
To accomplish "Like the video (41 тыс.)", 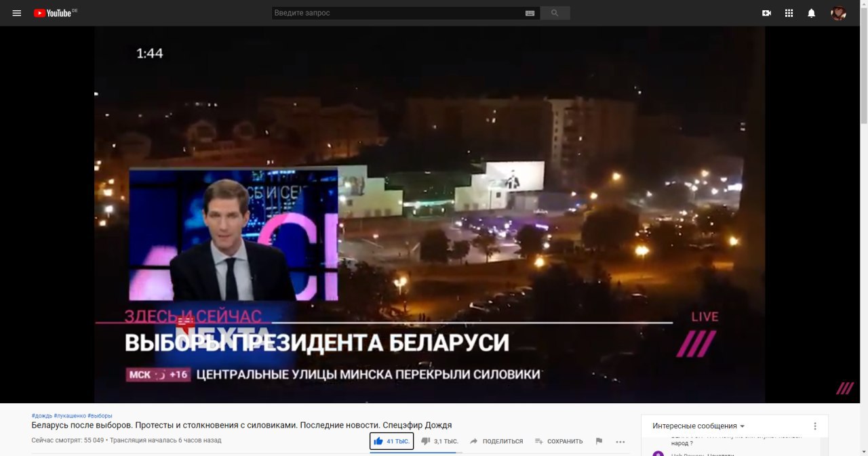I will pyautogui.click(x=392, y=441).
